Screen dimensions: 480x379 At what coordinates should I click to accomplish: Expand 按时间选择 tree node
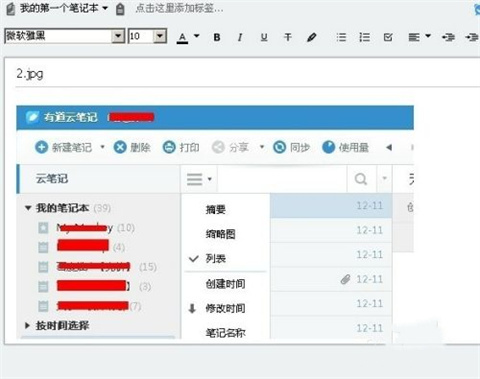[x=28, y=325]
